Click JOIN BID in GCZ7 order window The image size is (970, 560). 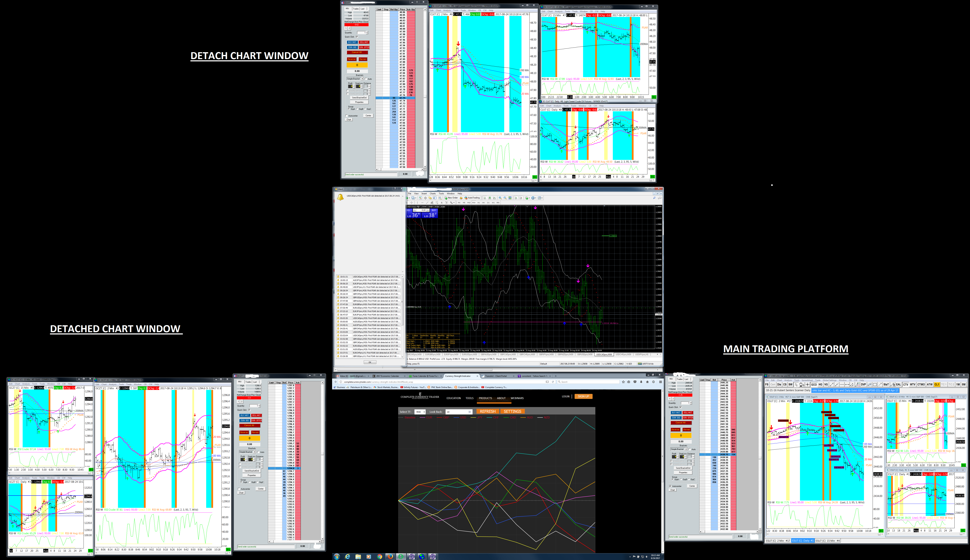(244, 420)
